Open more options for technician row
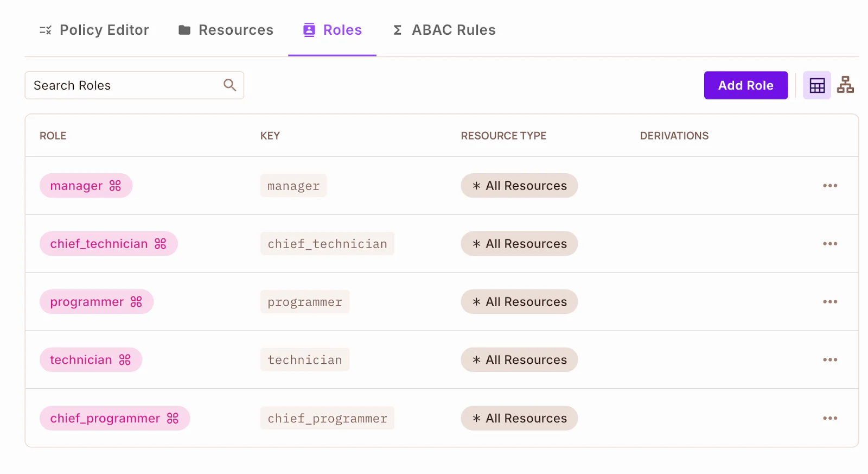The image size is (868, 474). 830,360
